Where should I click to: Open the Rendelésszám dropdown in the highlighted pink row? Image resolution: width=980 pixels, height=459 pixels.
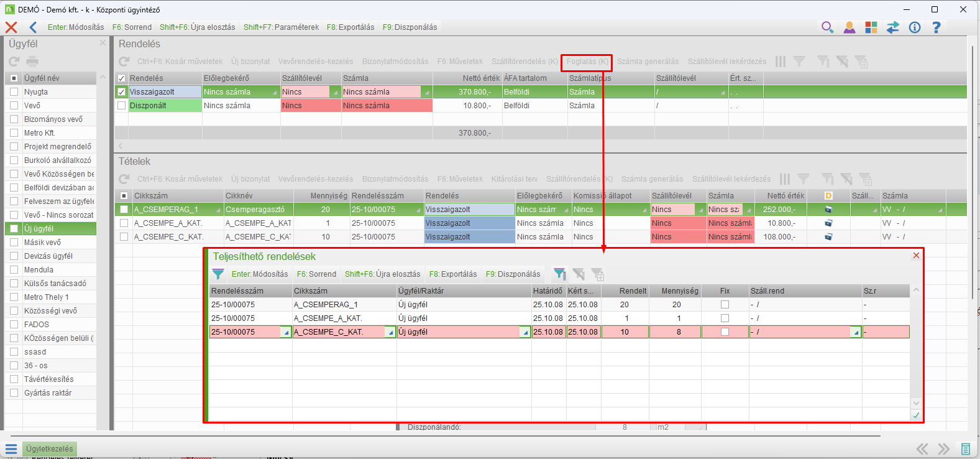coord(286,333)
